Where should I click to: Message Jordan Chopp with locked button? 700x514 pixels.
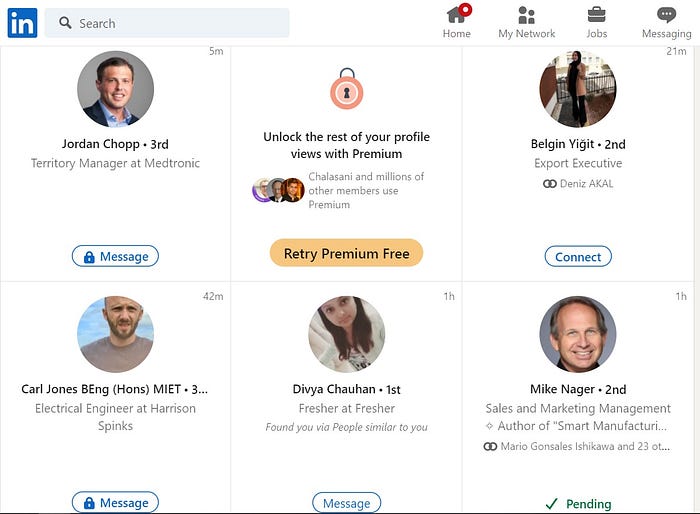point(115,256)
